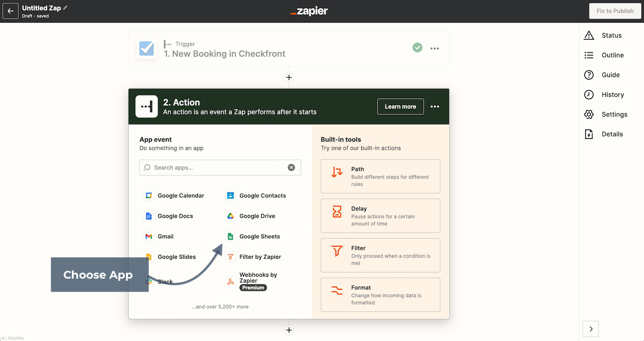Viewport: 644px width, 341px height.
Task: Select the Google Sheets label
Action: [260, 236]
